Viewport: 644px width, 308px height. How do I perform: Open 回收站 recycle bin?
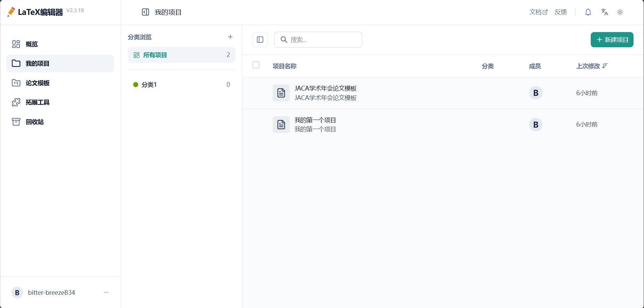click(60, 122)
